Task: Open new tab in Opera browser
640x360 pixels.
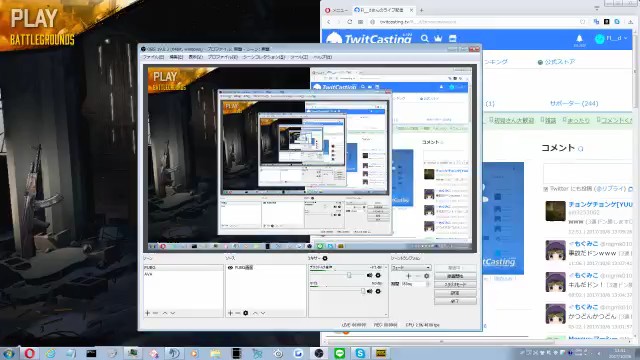Action: pyautogui.click(x=421, y=10)
